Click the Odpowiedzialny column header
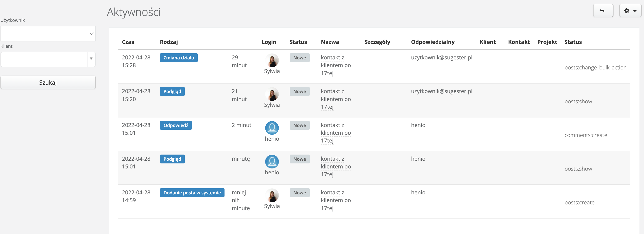 432,42
